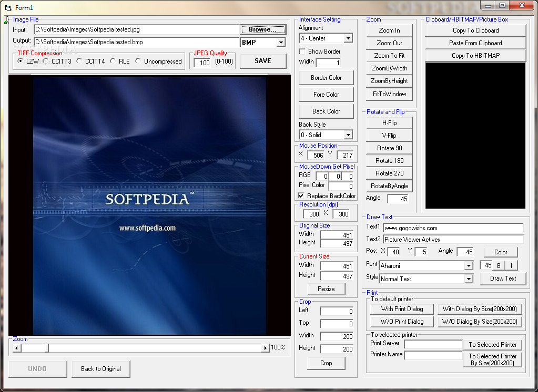This screenshot has height=392, width=538.
Task: Click ZoomByWidth button
Action: tap(389, 68)
